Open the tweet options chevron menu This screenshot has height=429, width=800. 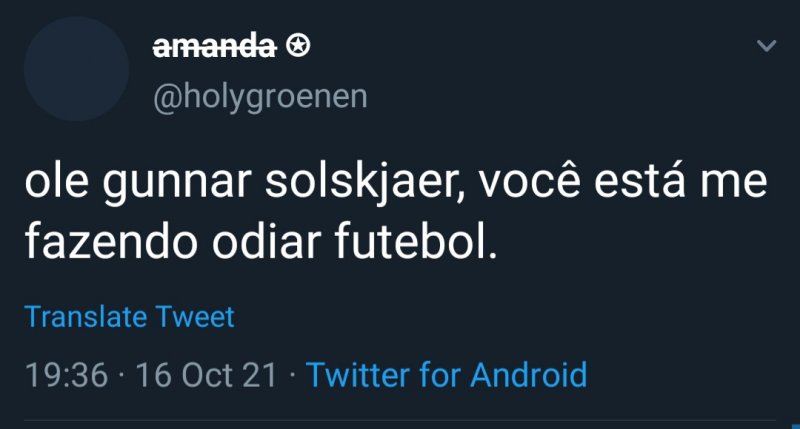766,46
